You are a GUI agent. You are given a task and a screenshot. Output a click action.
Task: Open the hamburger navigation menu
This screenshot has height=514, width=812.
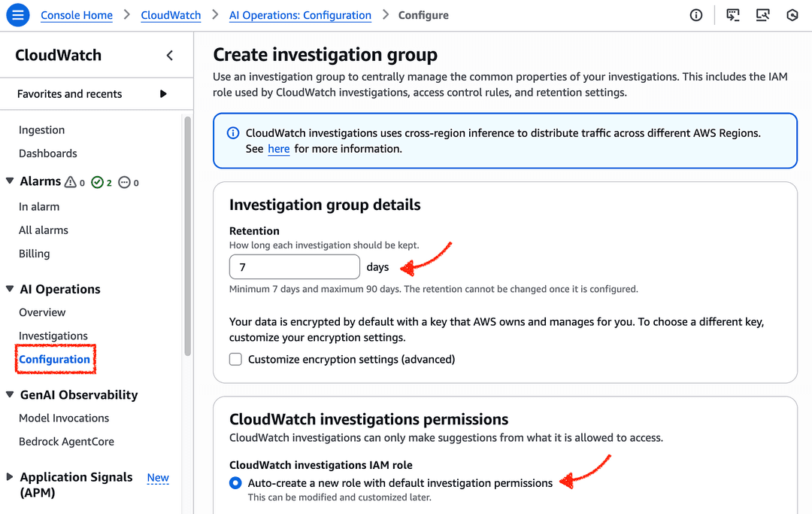click(17, 15)
